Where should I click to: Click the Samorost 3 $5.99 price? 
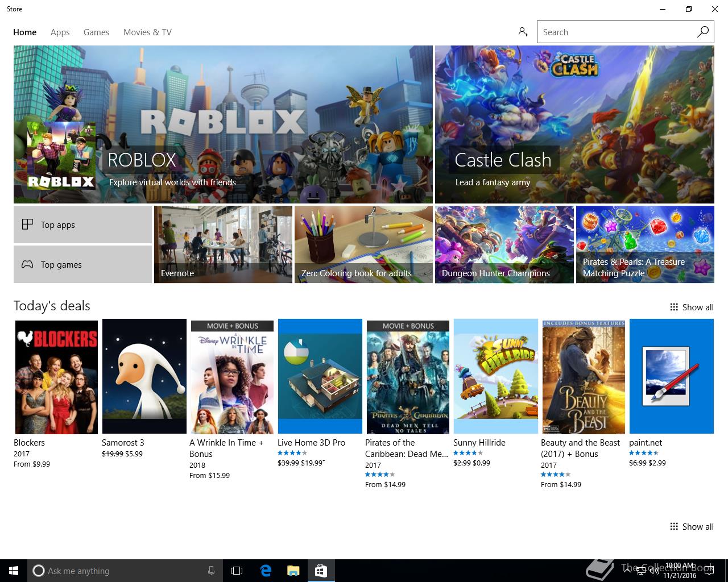(134, 454)
